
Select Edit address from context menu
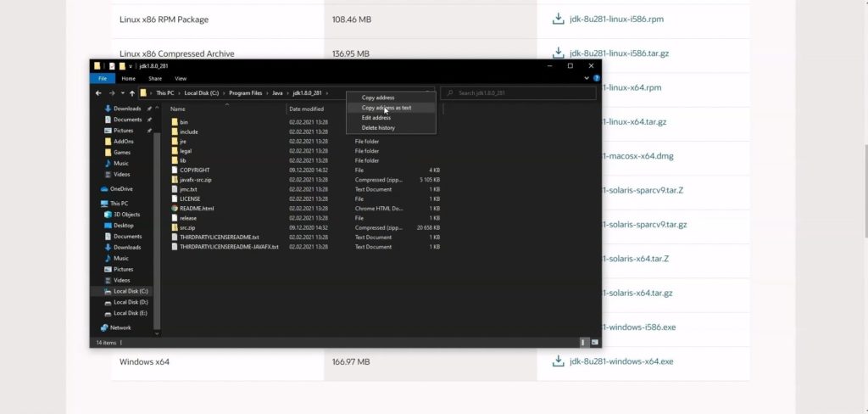376,117
